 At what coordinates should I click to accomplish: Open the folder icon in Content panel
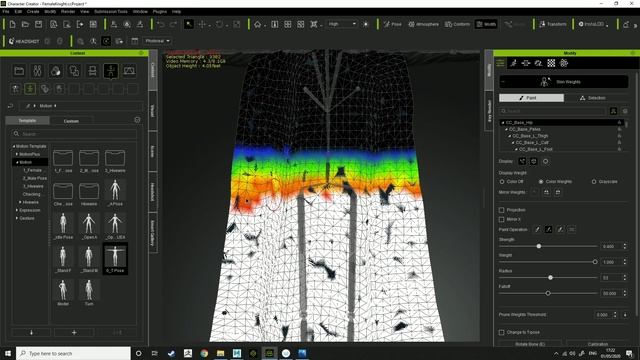pos(19,71)
